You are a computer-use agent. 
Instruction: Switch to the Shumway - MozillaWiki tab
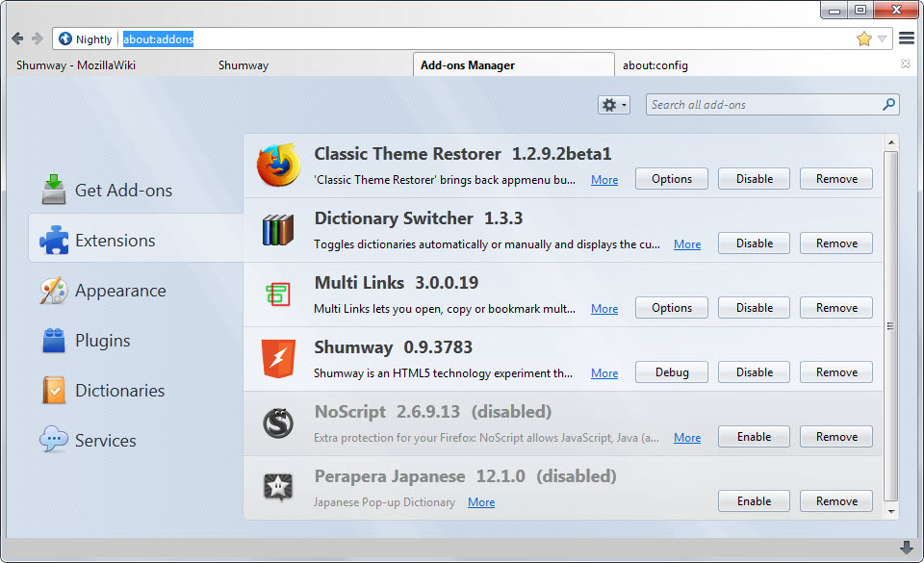[x=76, y=65]
